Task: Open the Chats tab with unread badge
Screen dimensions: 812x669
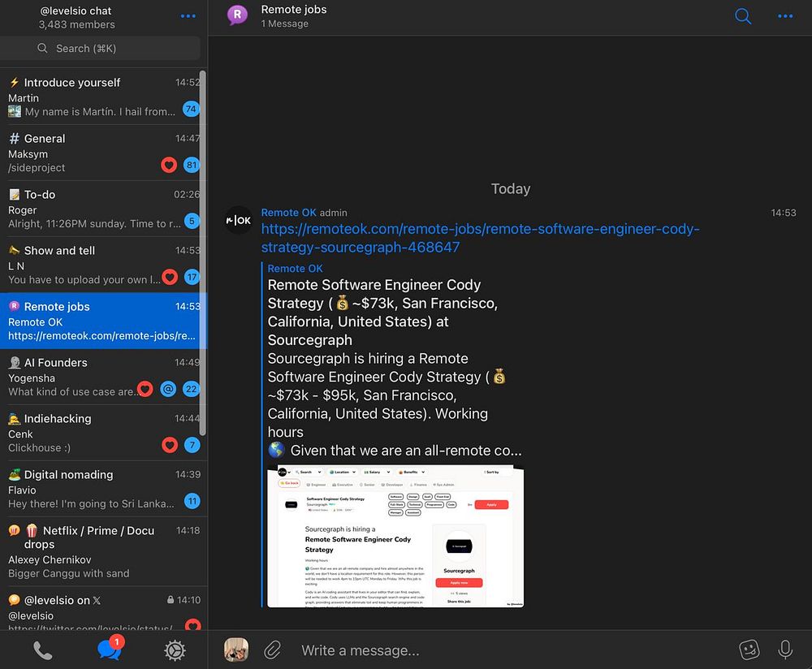Action: pyautogui.click(x=110, y=649)
